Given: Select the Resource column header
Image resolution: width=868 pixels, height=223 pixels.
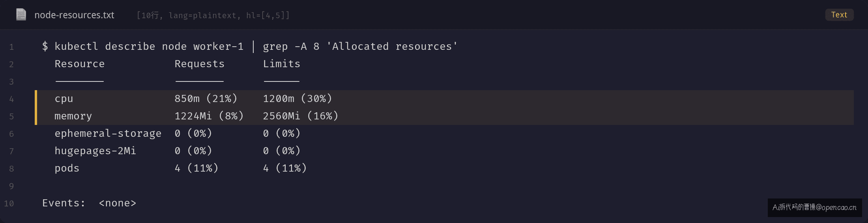Looking at the screenshot, I should 80,64.
